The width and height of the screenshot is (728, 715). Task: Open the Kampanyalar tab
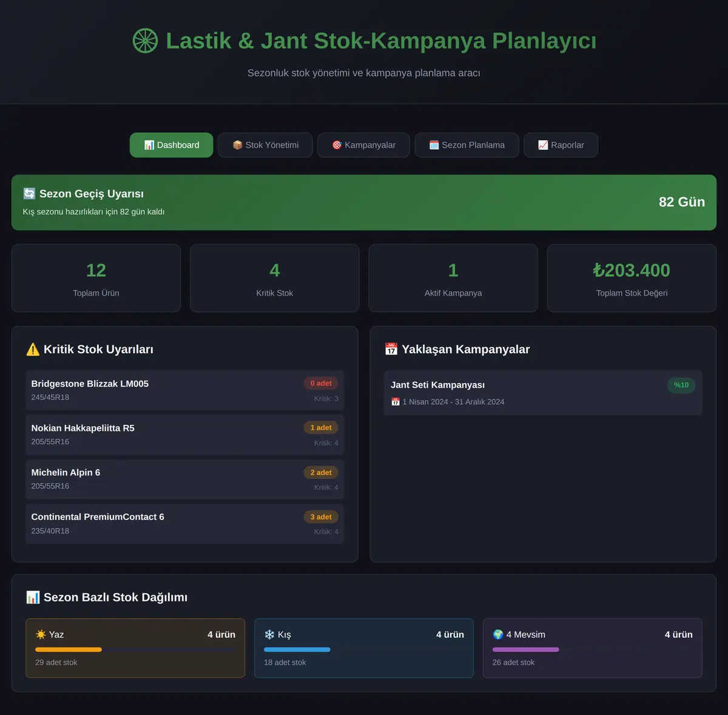363,145
